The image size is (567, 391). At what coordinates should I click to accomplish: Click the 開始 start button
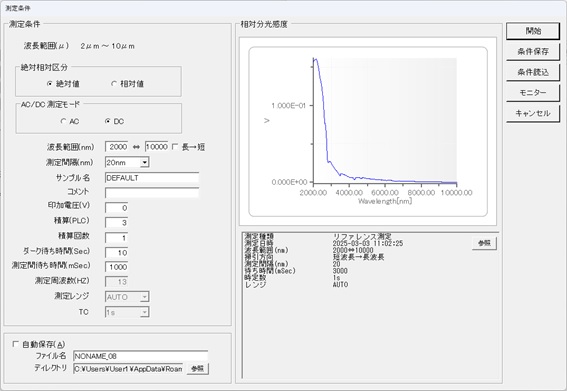click(x=533, y=31)
